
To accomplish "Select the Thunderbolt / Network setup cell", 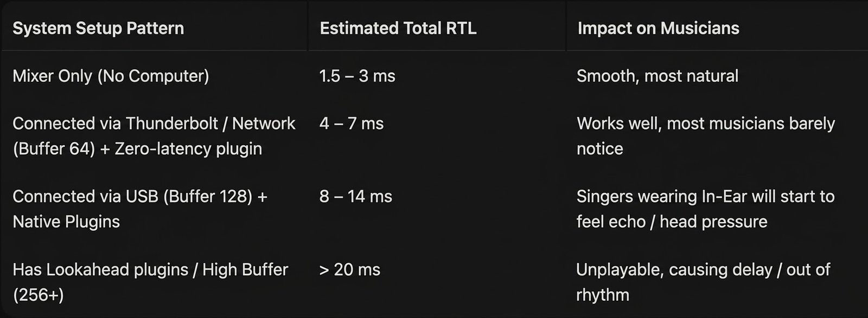I will 154,136.
